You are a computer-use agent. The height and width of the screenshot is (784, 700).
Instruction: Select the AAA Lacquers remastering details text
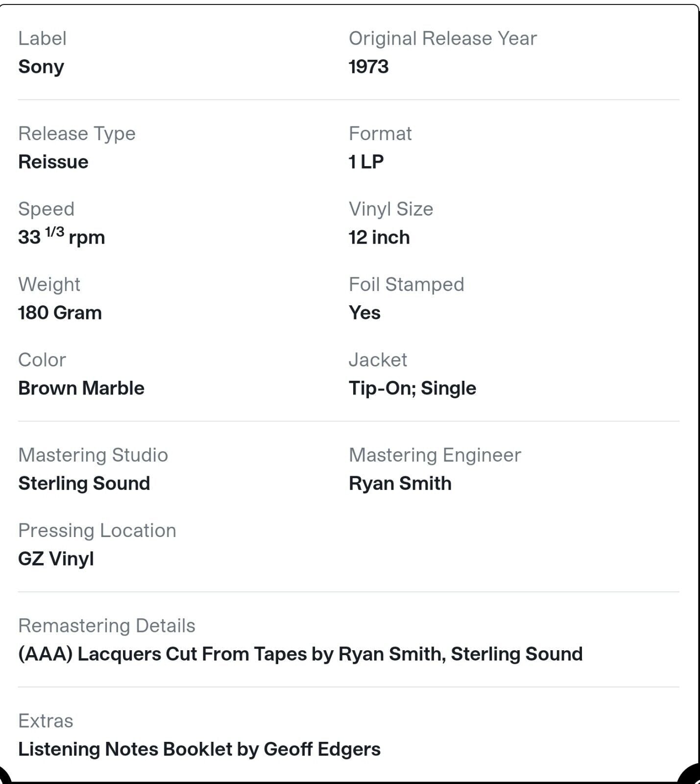300,654
